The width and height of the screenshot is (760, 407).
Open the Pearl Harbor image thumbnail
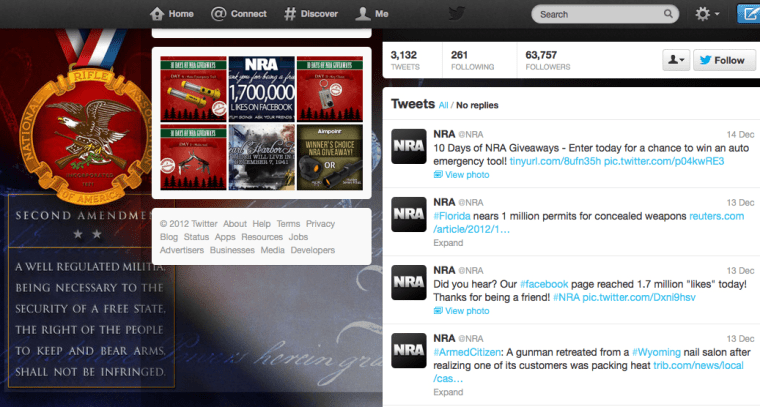click(262, 157)
